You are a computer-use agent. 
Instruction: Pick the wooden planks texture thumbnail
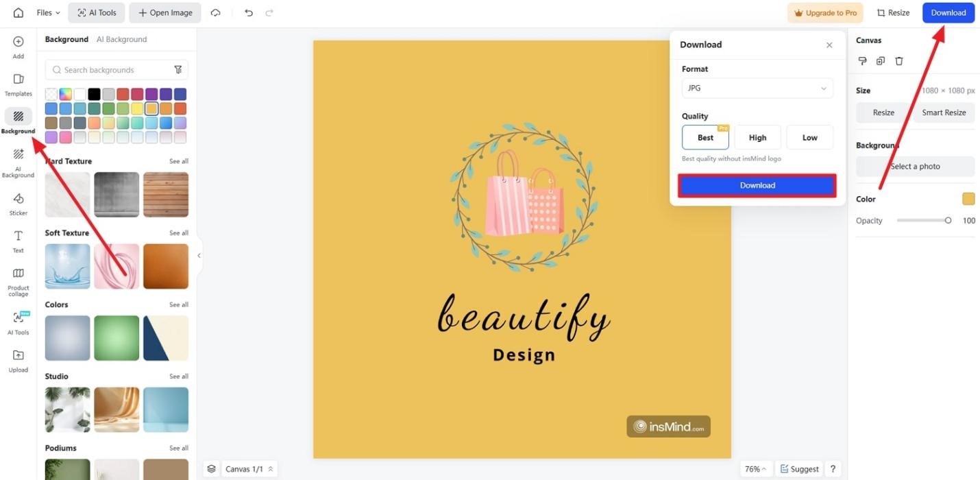(x=166, y=195)
